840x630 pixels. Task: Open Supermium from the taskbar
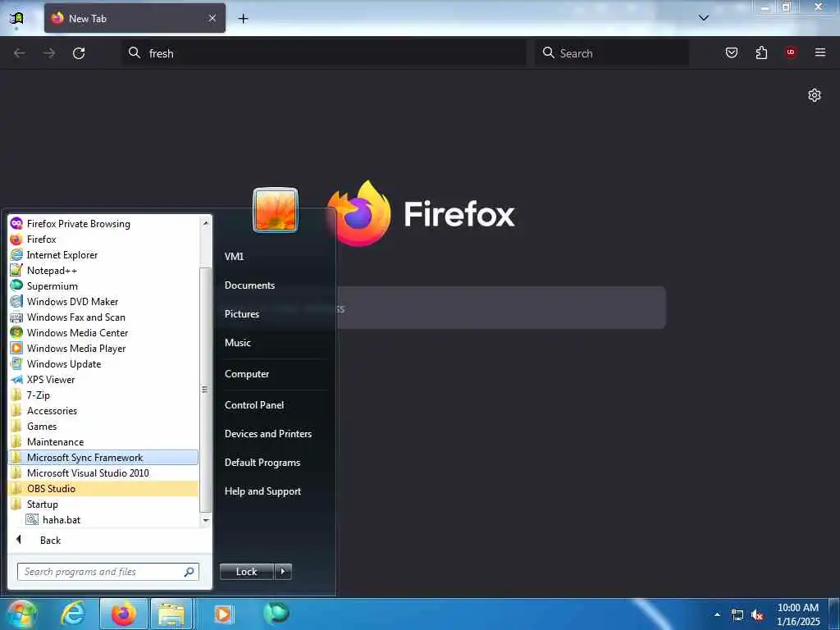(x=276, y=613)
